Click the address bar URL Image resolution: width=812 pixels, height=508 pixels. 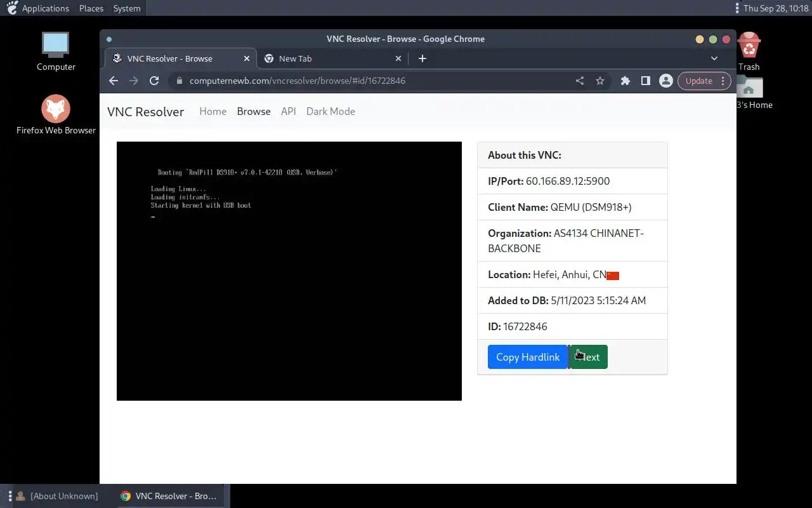pos(298,81)
